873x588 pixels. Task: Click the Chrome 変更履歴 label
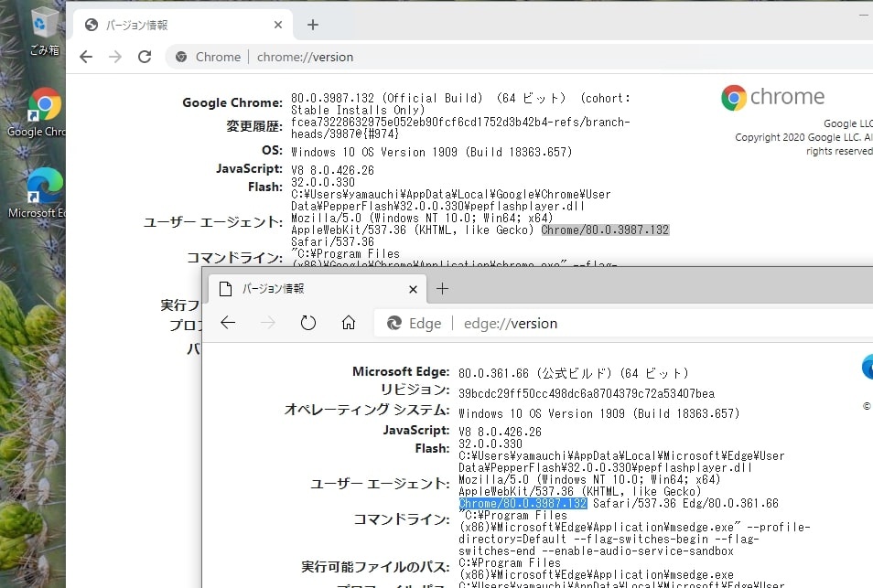pos(254,126)
